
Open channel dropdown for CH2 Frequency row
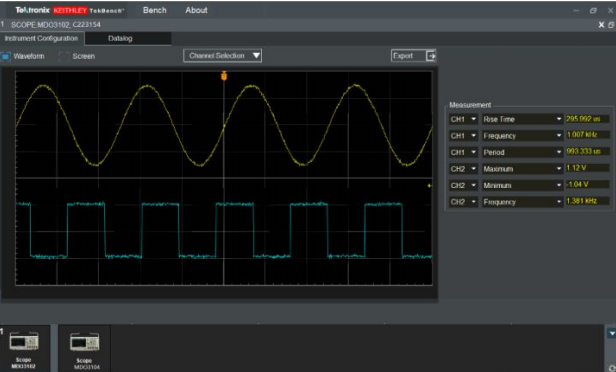(x=463, y=202)
